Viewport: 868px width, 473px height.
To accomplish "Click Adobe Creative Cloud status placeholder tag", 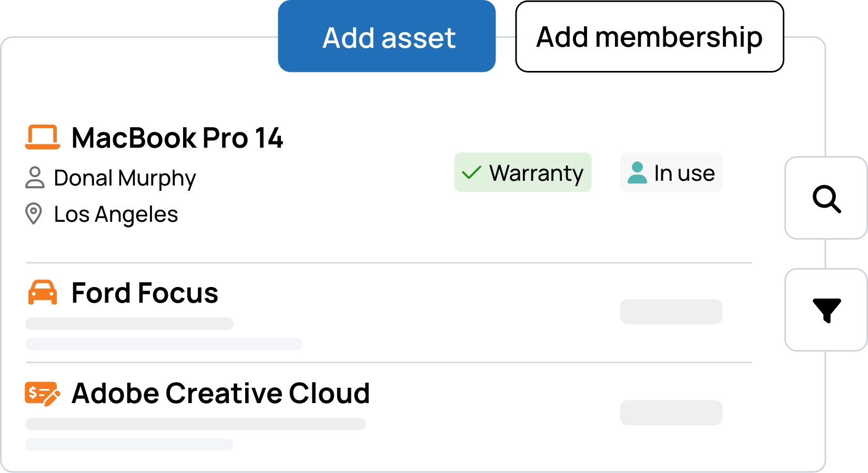I will tap(671, 413).
